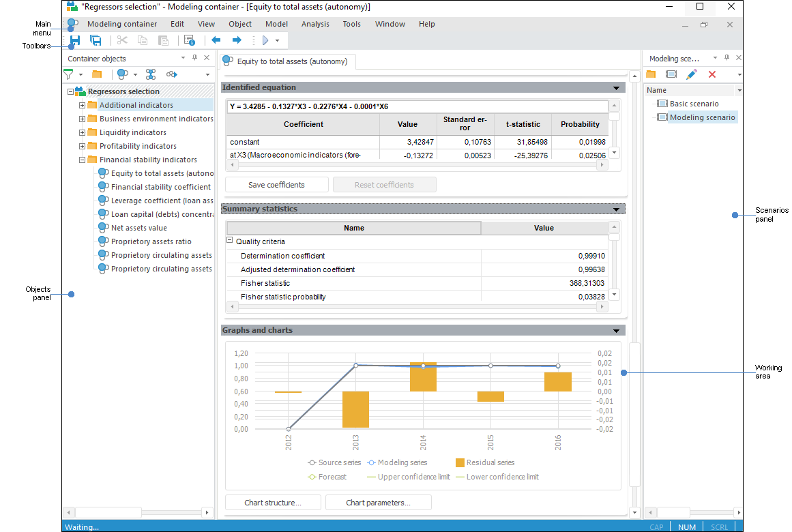The height and width of the screenshot is (532, 792).
Task: Toggle pin on Container objects panel
Action: tap(194, 59)
